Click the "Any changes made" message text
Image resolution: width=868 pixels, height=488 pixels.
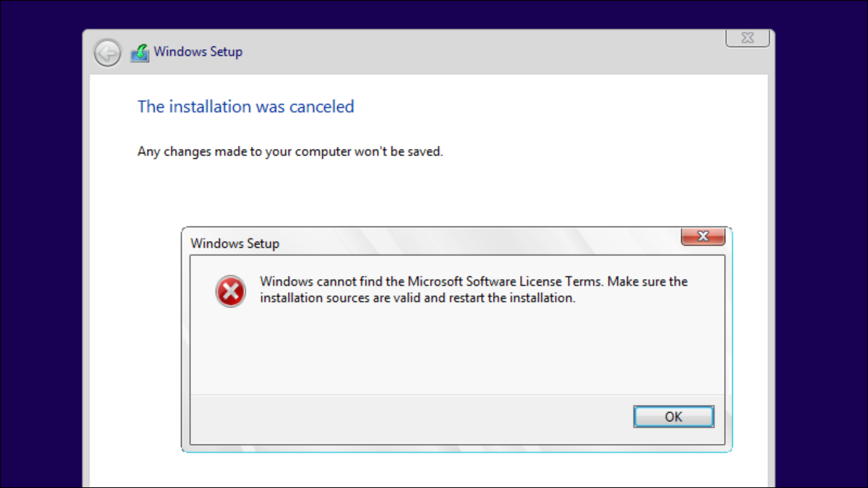click(x=289, y=152)
